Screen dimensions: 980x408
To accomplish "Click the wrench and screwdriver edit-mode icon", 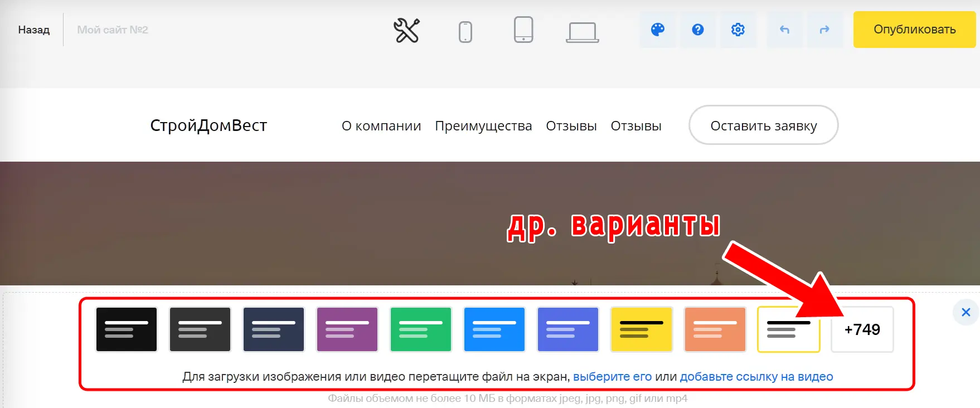I will [406, 30].
